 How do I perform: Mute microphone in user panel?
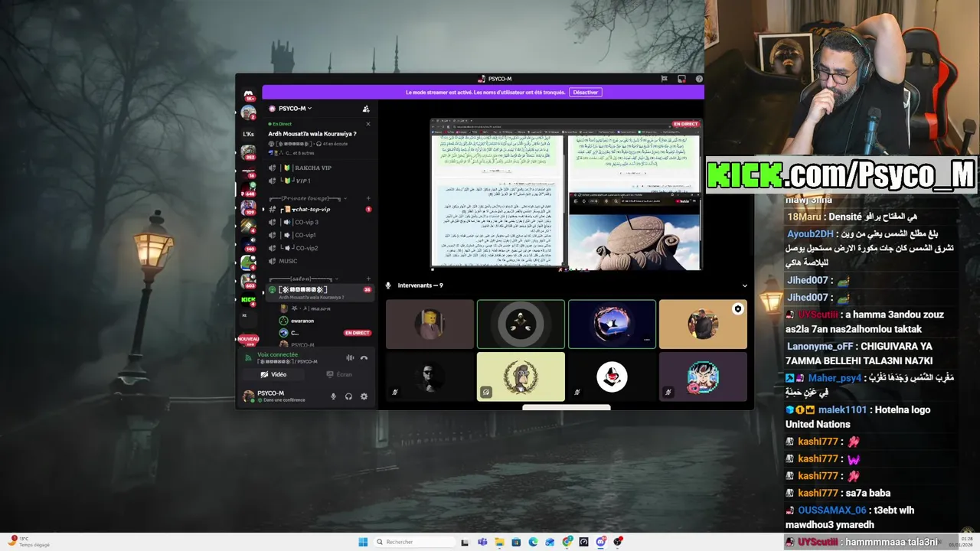click(x=333, y=396)
